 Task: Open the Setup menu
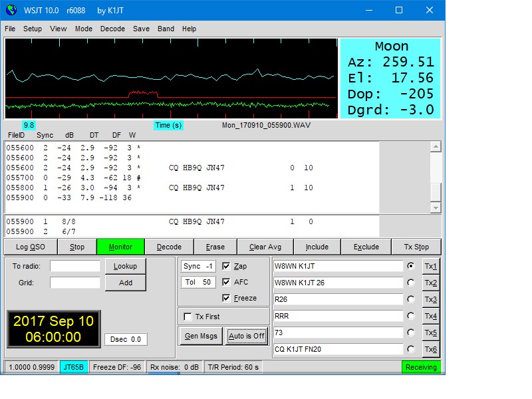33,29
